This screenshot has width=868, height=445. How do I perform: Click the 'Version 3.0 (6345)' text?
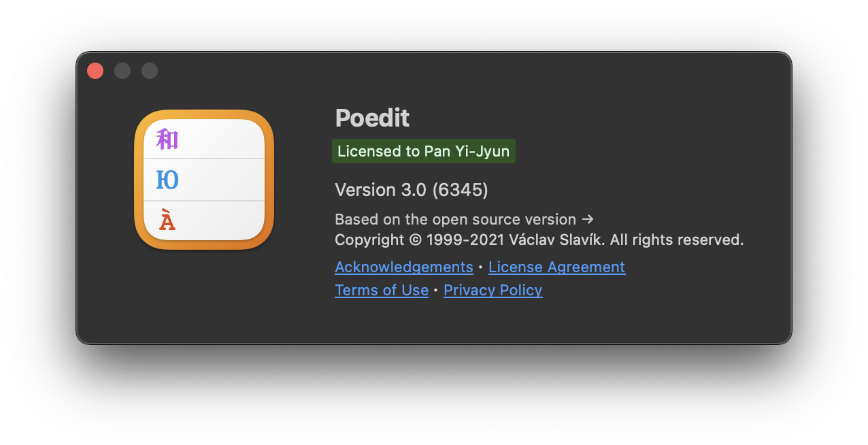coord(411,190)
